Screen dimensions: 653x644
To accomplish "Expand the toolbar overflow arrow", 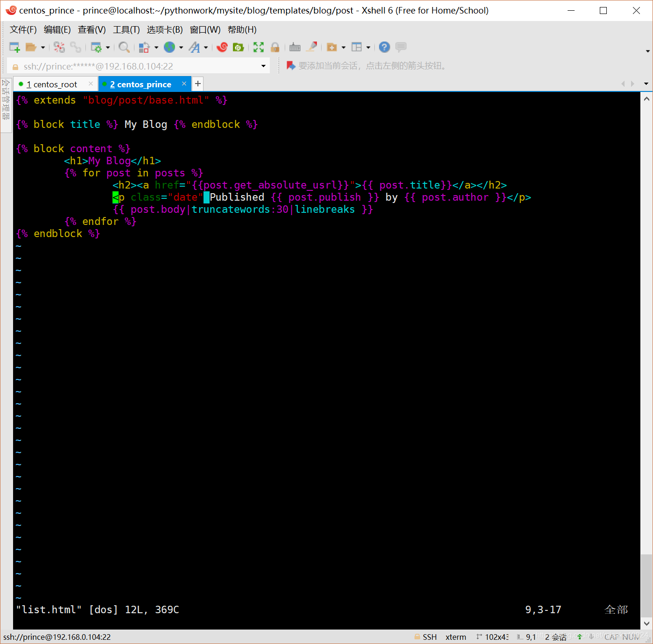I will click(647, 51).
